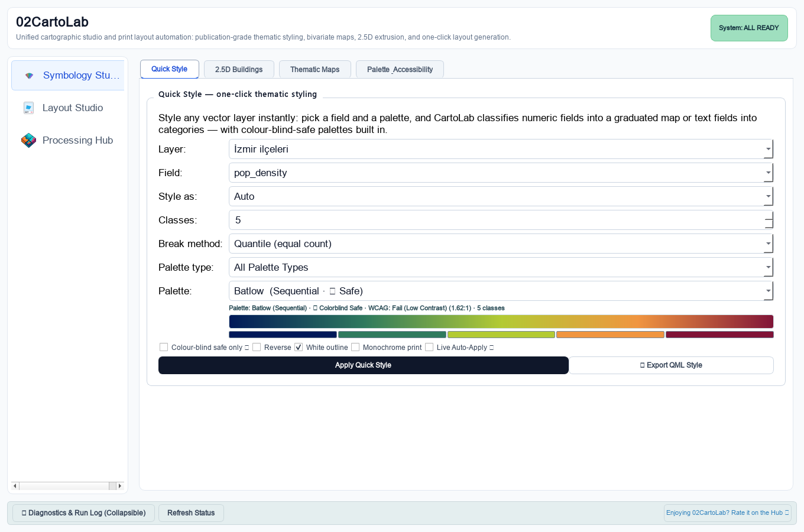Click the dark navy class swatch
804x532 pixels.
283,335
